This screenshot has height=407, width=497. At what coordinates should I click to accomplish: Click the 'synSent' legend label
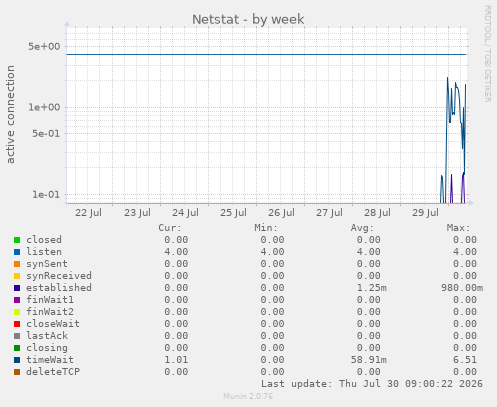(x=47, y=264)
